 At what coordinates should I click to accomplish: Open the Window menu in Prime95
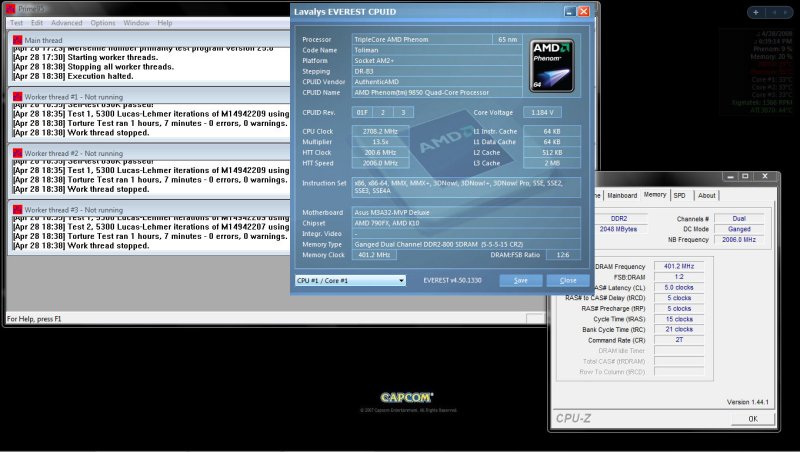136,23
